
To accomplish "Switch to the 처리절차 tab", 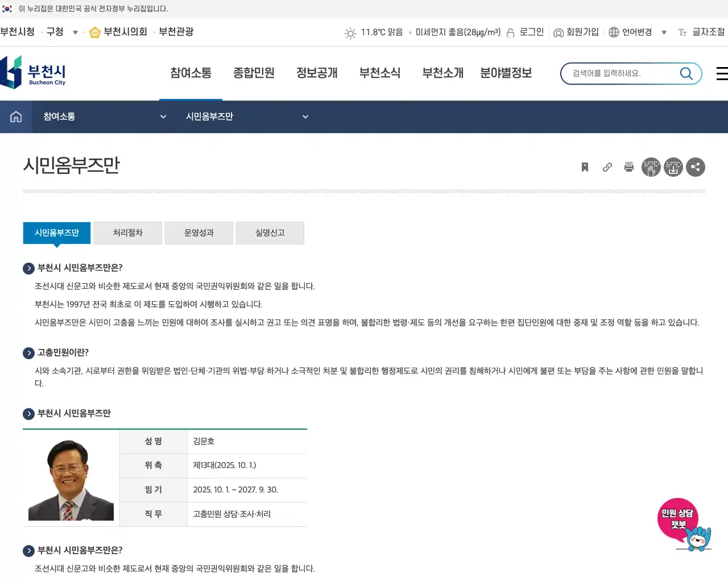I will point(127,232).
